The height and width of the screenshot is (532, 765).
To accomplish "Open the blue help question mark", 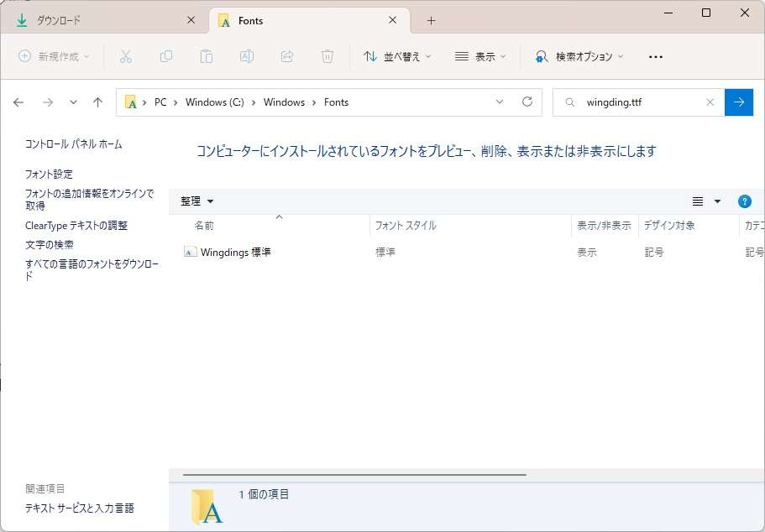I will (x=745, y=201).
